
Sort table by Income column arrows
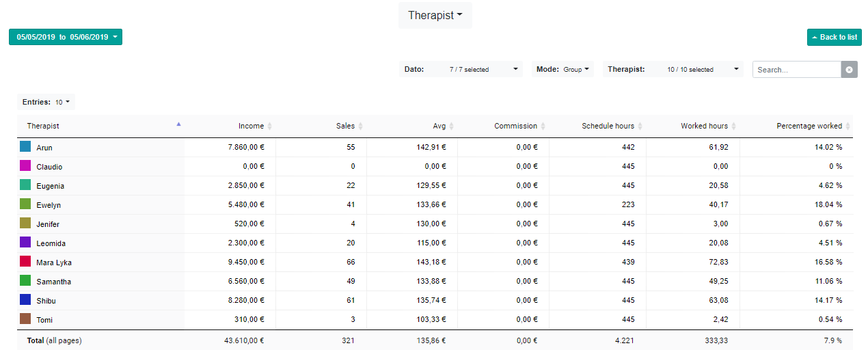(x=269, y=126)
